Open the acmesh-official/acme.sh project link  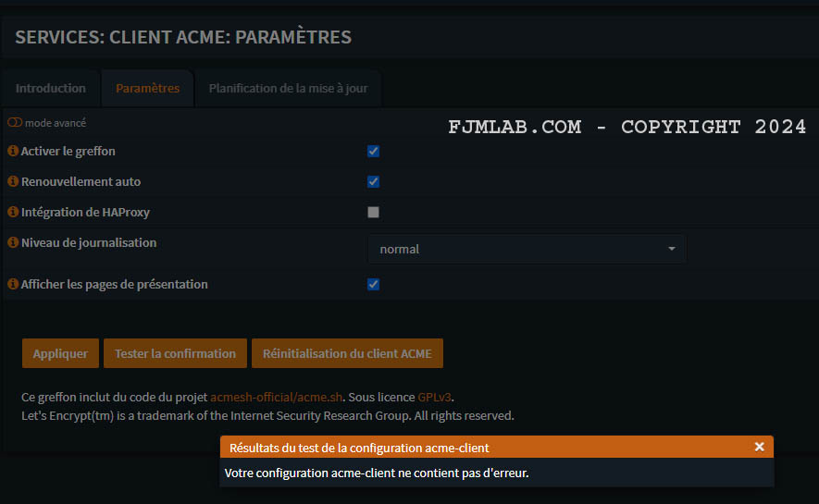point(278,398)
